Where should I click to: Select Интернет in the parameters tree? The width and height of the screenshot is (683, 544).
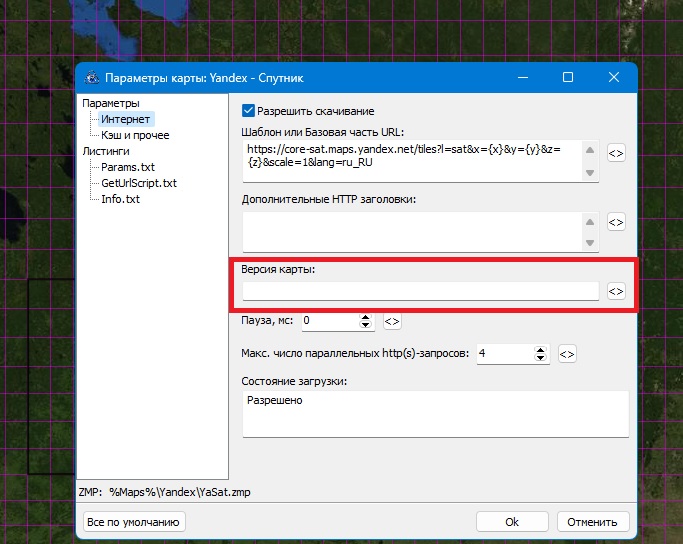click(125, 119)
